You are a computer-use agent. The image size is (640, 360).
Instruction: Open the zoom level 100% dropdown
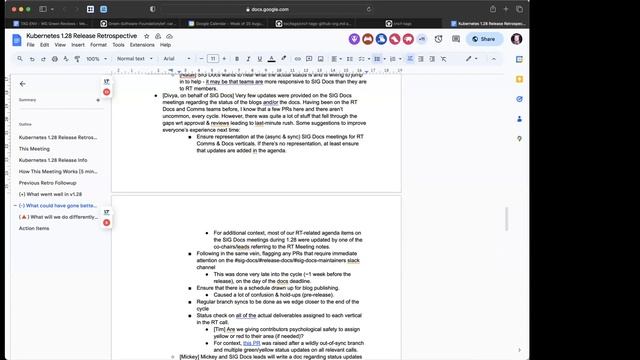96,59
